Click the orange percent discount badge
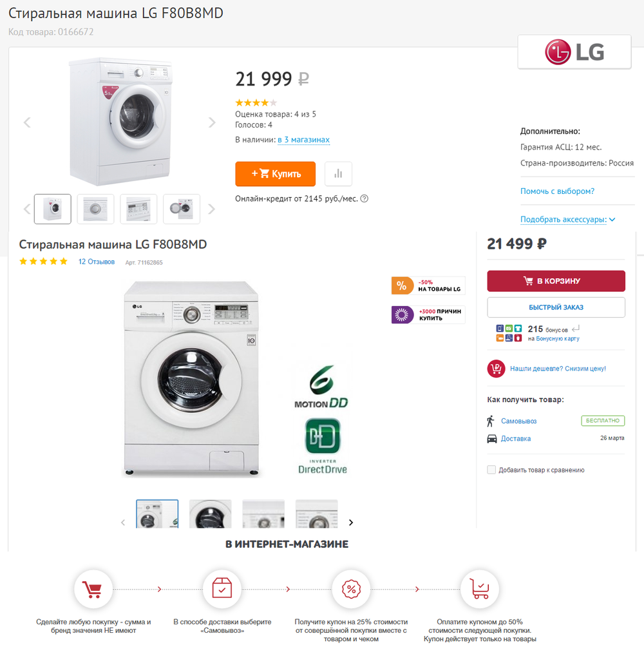Viewport: 644px width, 645px height. click(x=402, y=285)
